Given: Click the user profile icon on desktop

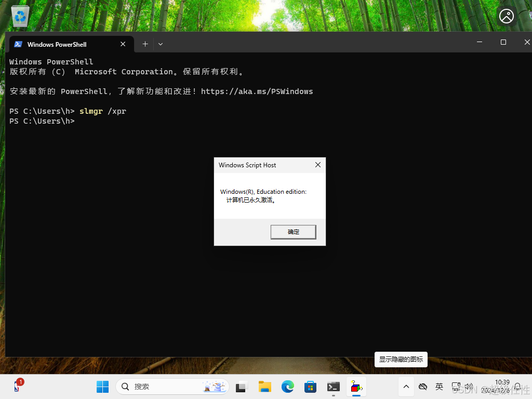Looking at the screenshot, I should click(x=506, y=16).
